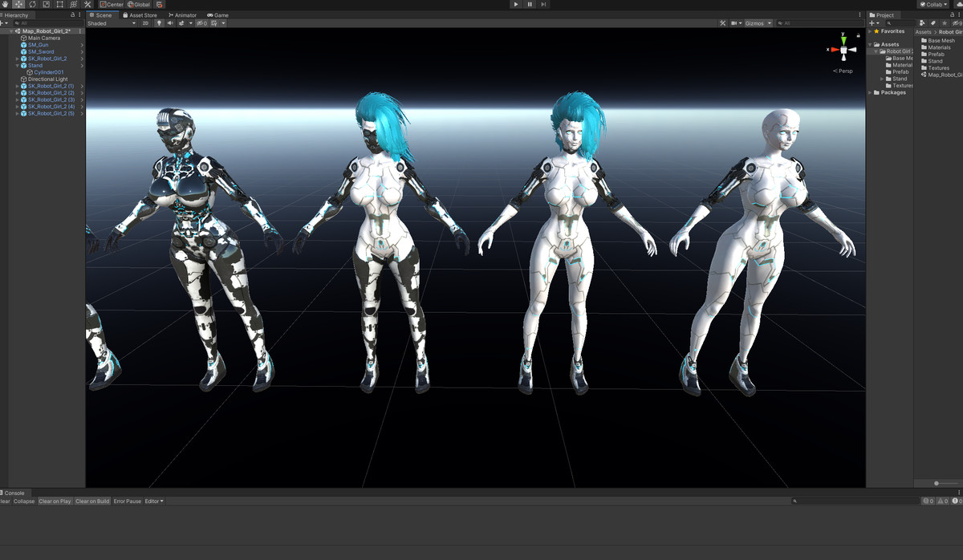
Task: Click the Scene view search field
Action: click(x=820, y=23)
